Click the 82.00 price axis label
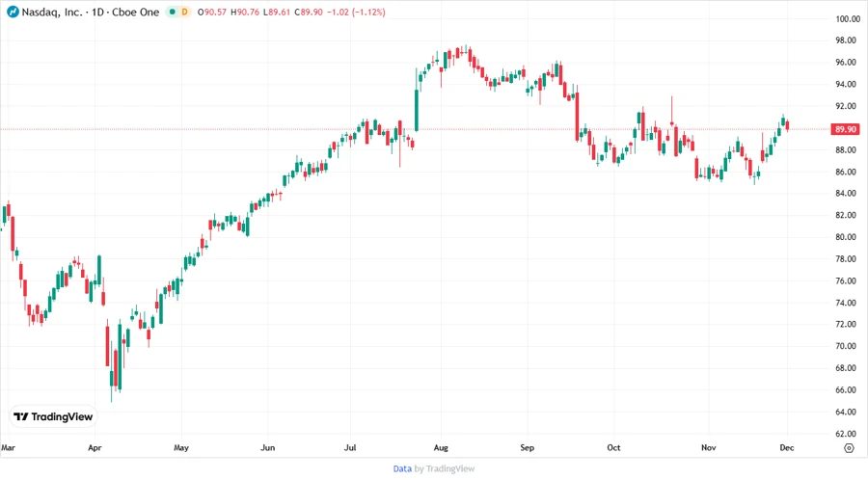This screenshot has width=868, height=480. pos(846,215)
